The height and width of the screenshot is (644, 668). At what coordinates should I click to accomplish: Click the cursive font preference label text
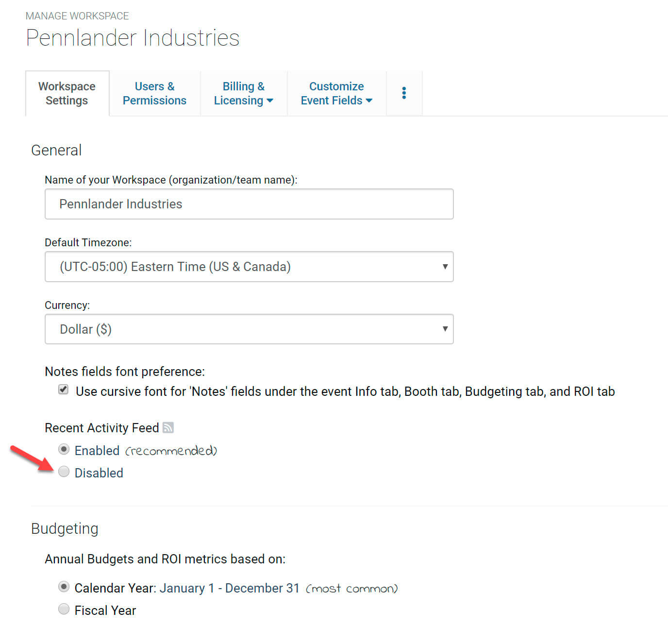click(x=345, y=391)
